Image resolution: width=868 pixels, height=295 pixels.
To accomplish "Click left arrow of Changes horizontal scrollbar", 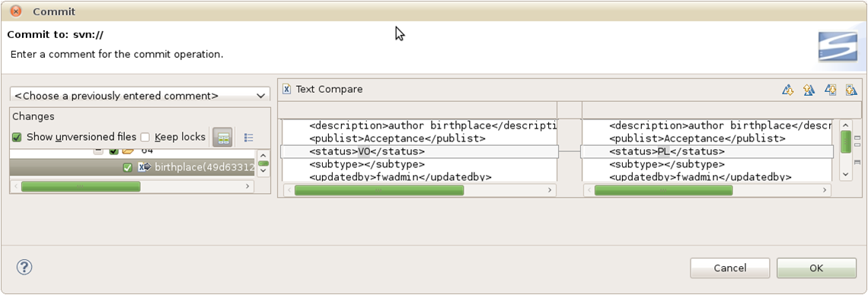I will point(15,187).
